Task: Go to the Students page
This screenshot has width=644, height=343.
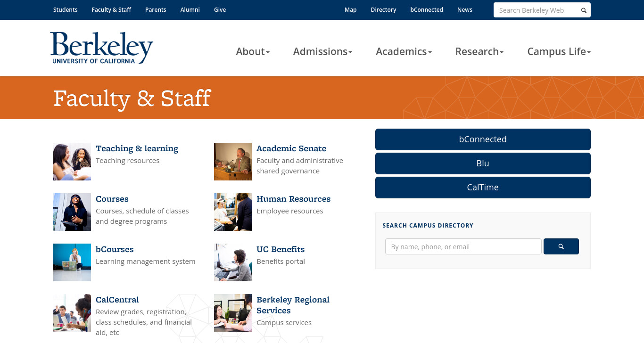Action: point(66,9)
